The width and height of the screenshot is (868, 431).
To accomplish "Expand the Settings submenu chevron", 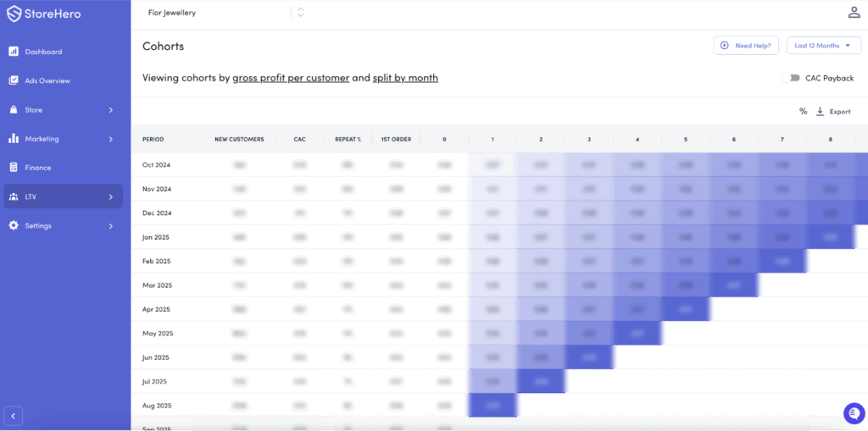I will pos(111,226).
